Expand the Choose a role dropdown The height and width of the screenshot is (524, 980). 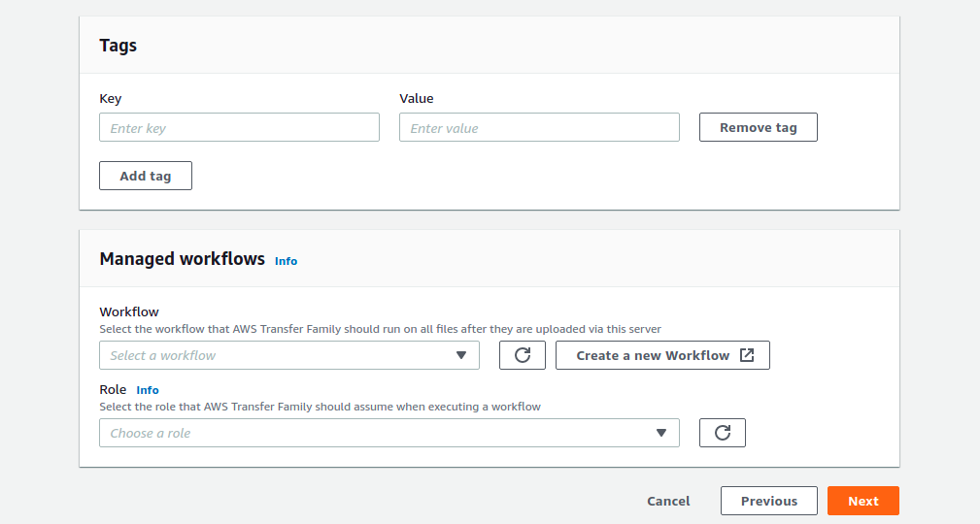click(x=389, y=433)
